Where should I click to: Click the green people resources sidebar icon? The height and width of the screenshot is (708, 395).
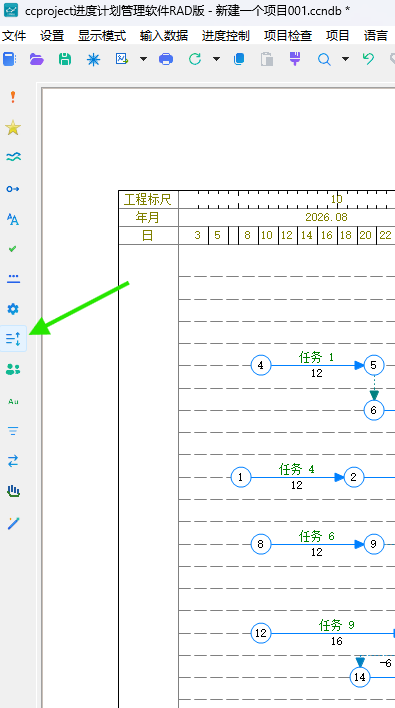[13, 370]
